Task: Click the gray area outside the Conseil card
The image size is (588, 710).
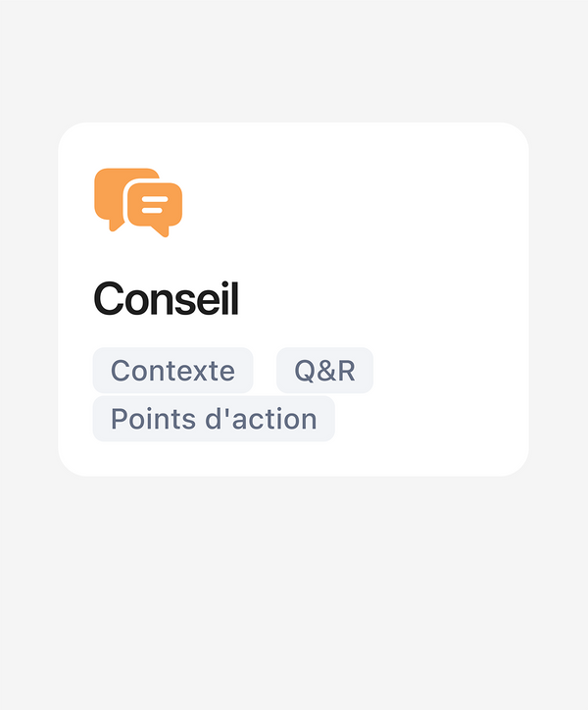Action: click(294, 588)
